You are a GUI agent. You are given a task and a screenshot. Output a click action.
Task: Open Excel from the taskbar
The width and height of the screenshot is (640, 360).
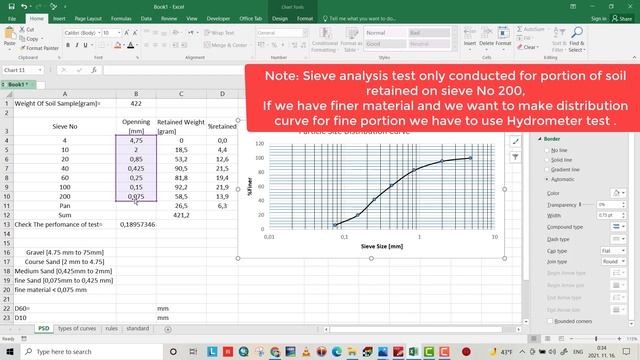413,351
